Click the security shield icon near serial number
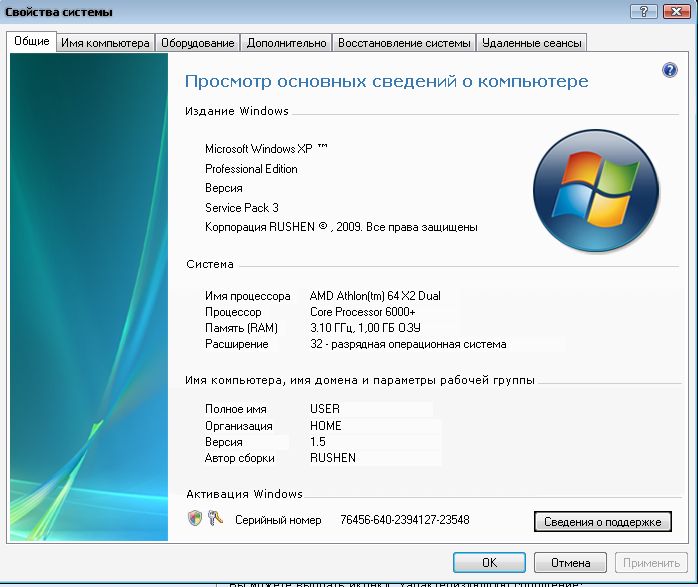The image size is (698, 587). [195, 519]
